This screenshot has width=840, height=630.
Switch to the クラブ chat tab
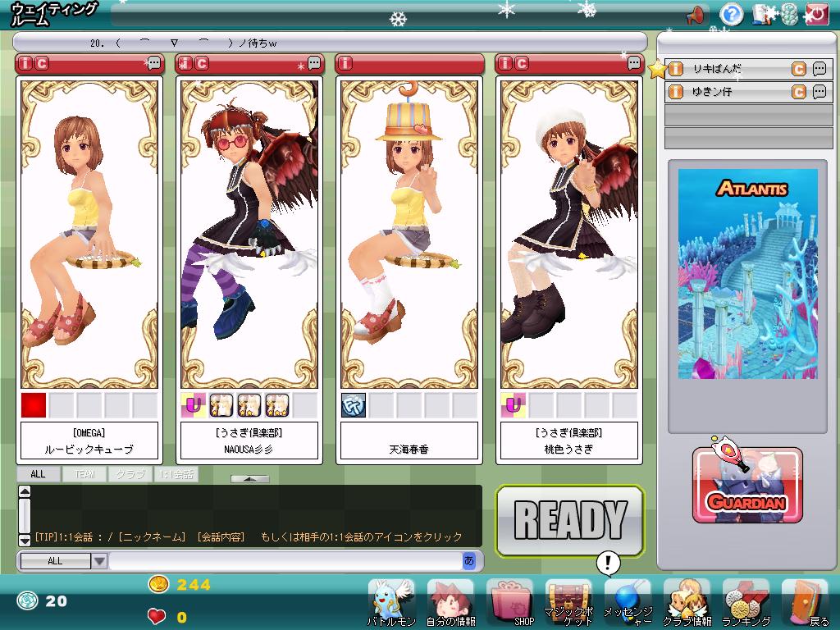pos(130,474)
